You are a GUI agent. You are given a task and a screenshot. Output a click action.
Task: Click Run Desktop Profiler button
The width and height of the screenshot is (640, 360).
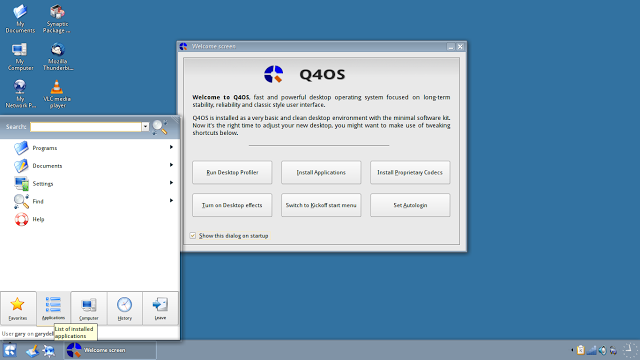tap(232, 172)
